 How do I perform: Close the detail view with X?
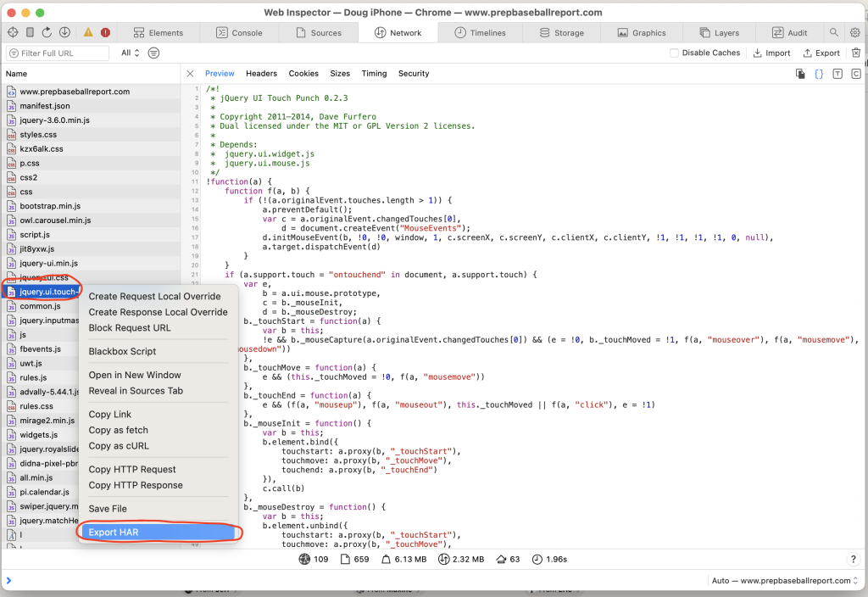191,74
